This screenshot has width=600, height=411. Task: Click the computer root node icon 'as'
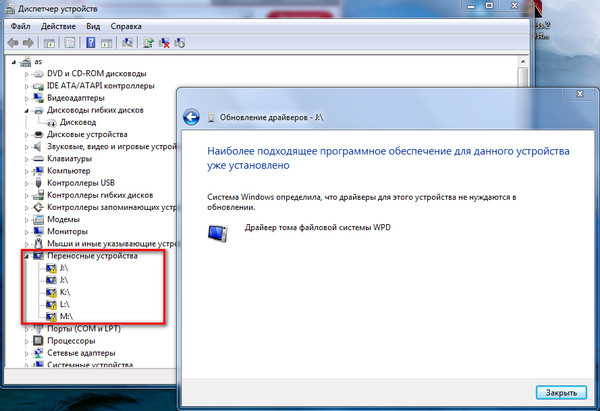(x=26, y=61)
